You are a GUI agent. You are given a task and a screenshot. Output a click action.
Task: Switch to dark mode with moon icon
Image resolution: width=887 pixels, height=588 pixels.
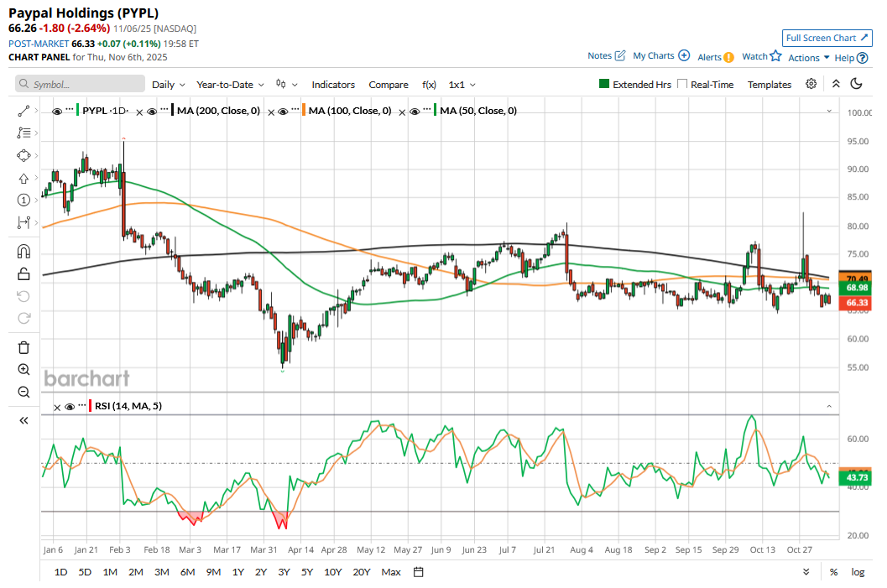pyautogui.click(x=856, y=84)
